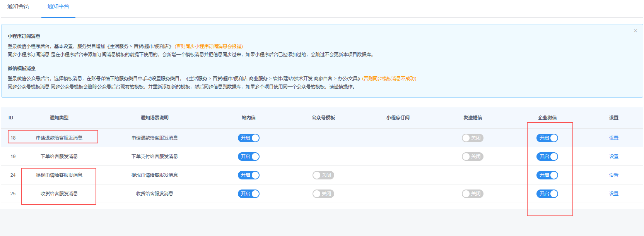Toggle 站内信 switch for row ID 18

pos(248,138)
